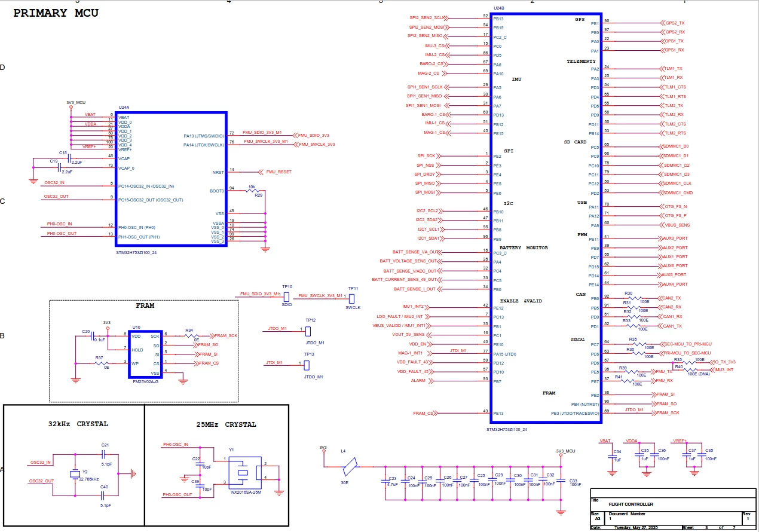Select the VDD_EN net label
The width and height of the screenshot is (759, 532).
[x=418, y=344]
